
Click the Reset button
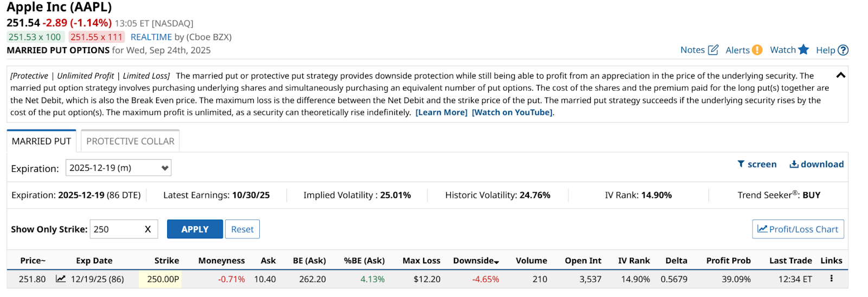coord(242,229)
